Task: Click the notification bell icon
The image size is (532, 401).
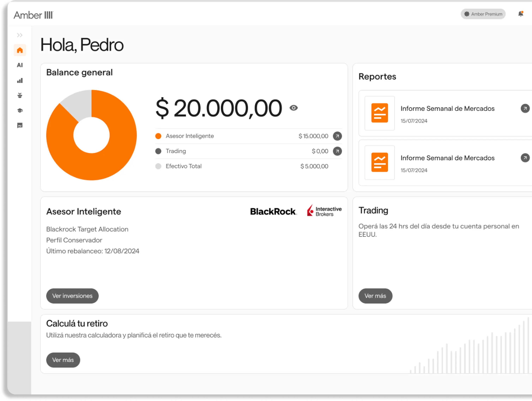Action: 521,14
